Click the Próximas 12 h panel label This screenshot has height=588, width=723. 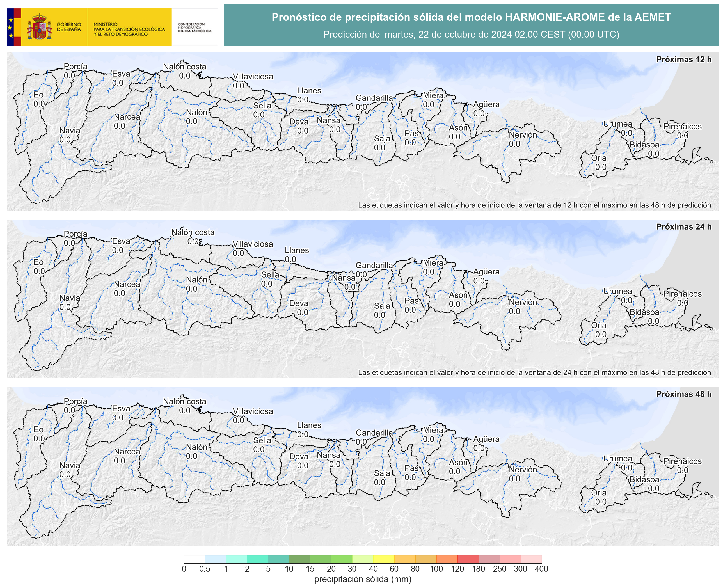pos(683,59)
